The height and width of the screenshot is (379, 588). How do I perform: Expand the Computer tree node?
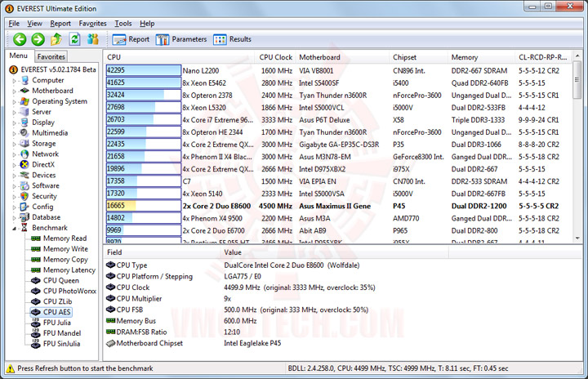(14, 81)
